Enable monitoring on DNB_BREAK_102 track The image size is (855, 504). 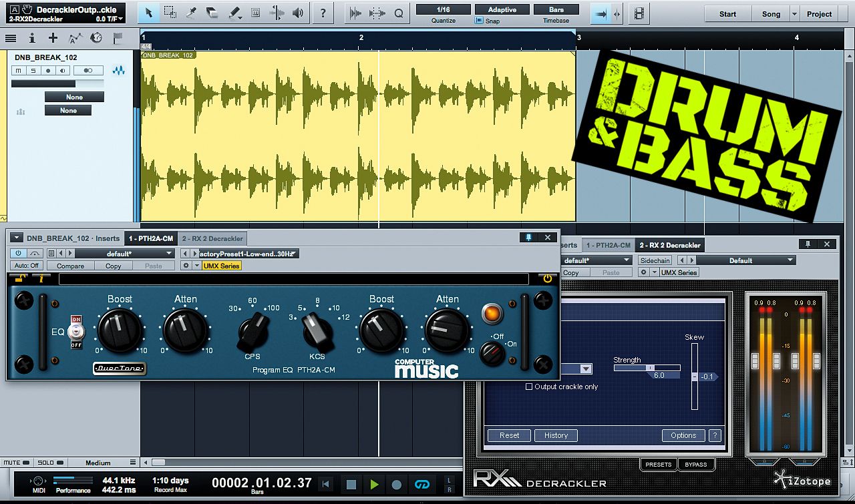pyautogui.click(x=63, y=70)
